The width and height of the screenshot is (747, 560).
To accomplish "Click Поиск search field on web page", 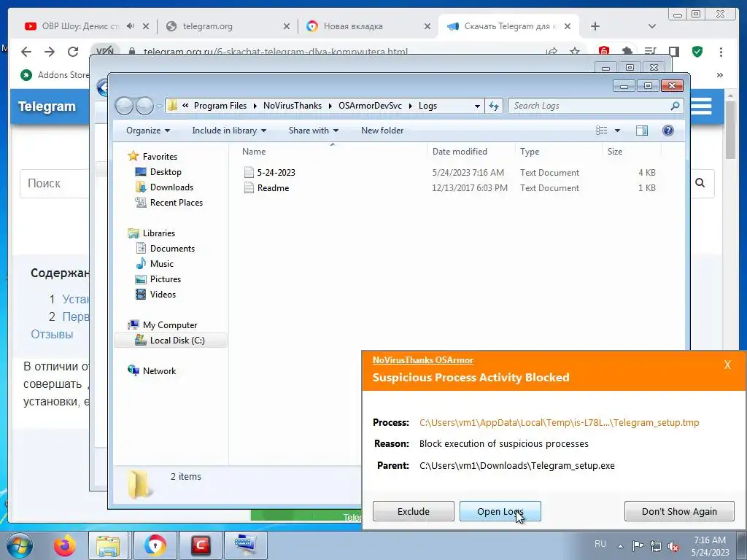I will tap(55, 183).
